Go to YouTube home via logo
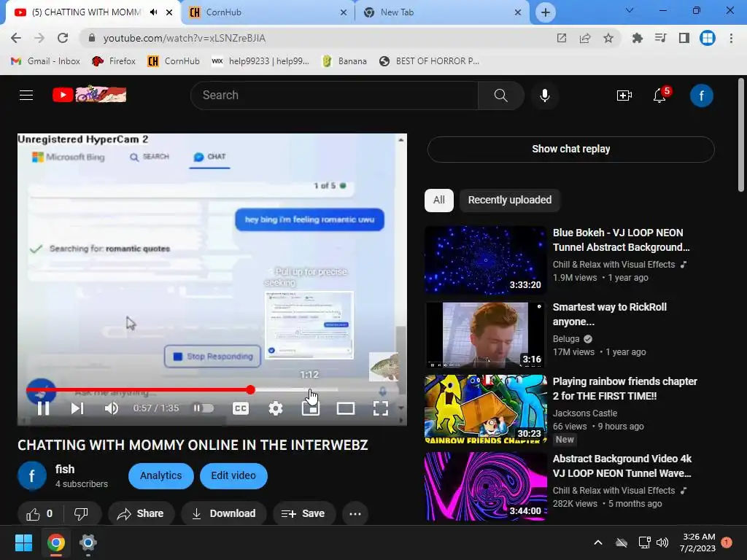The image size is (747, 560). pyautogui.click(x=90, y=95)
